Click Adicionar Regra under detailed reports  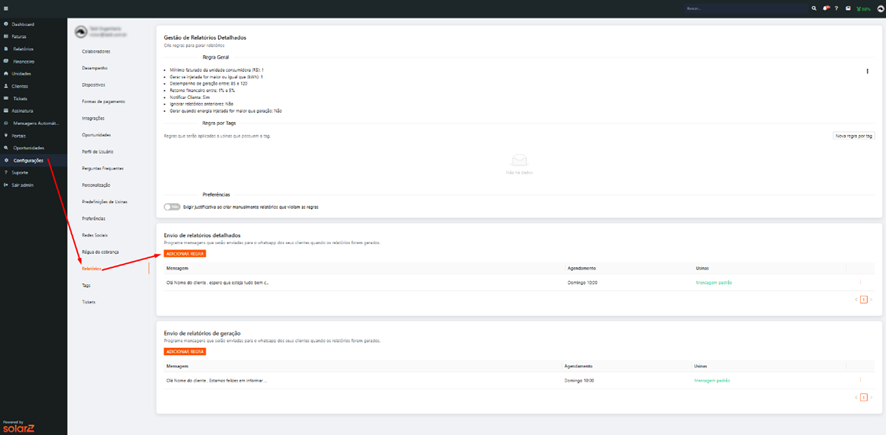click(185, 254)
